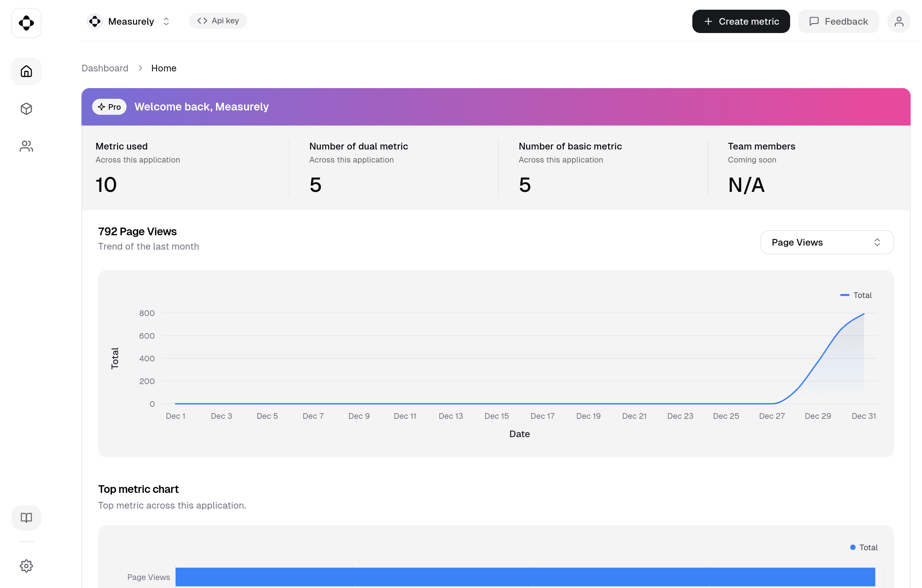Open the documentation book icon
This screenshot has height=588, width=922.
(x=26, y=518)
